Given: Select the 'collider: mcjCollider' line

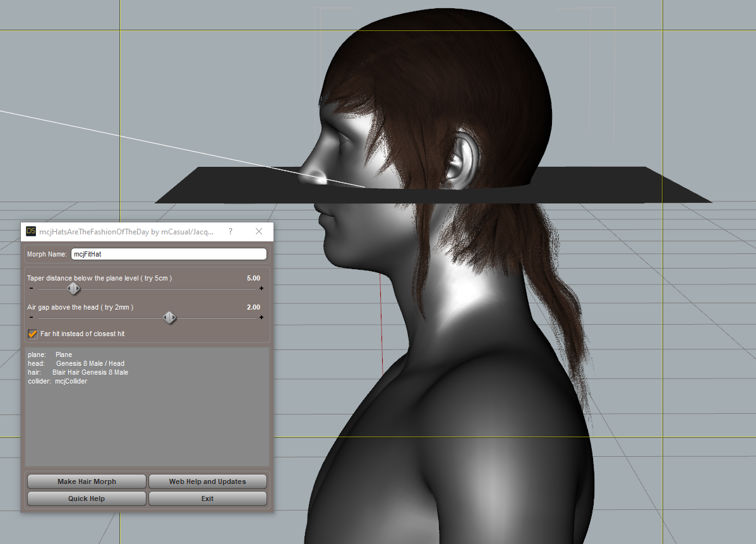Looking at the screenshot, I should (58, 382).
